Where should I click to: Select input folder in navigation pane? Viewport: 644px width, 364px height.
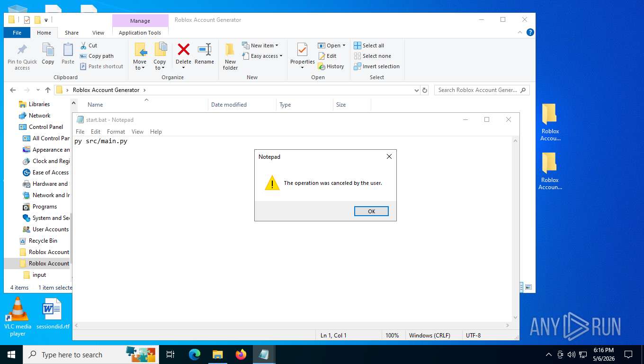39,275
